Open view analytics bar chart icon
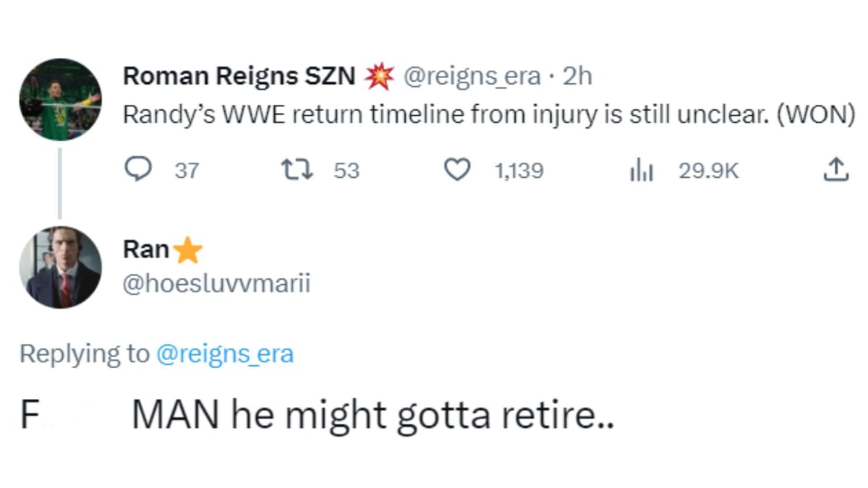Image resolution: width=868 pixels, height=488 pixels. 642,170
